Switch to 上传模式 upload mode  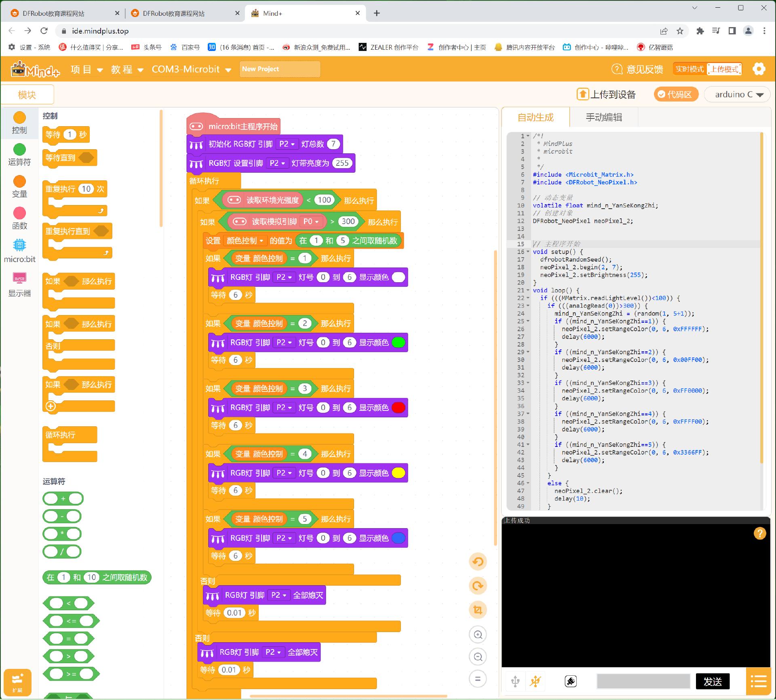(725, 69)
